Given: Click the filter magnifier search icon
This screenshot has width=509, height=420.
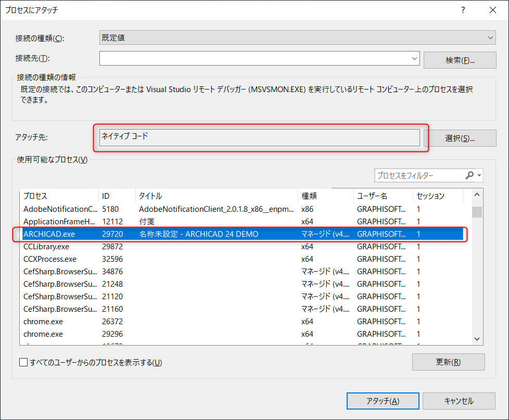Looking at the screenshot, I should tap(469, 175).
